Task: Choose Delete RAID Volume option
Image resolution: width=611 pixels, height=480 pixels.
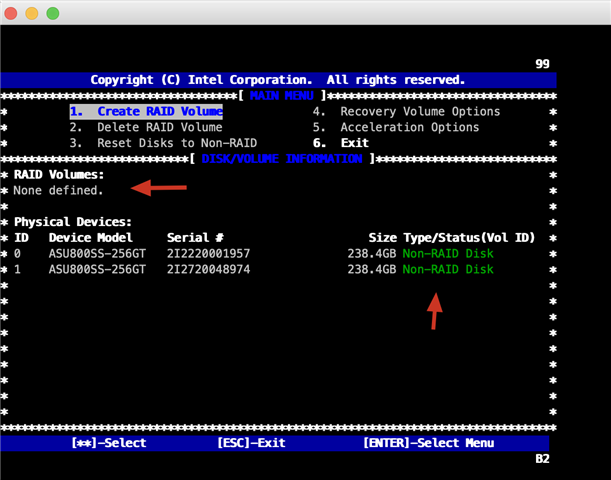Action: [x=146, y=127]
